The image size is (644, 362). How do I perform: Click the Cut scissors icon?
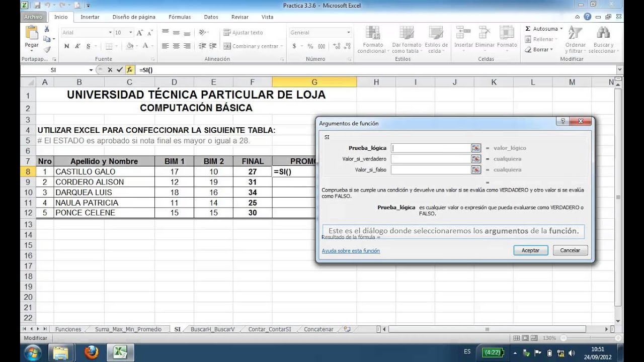click(x=47, y=29)
